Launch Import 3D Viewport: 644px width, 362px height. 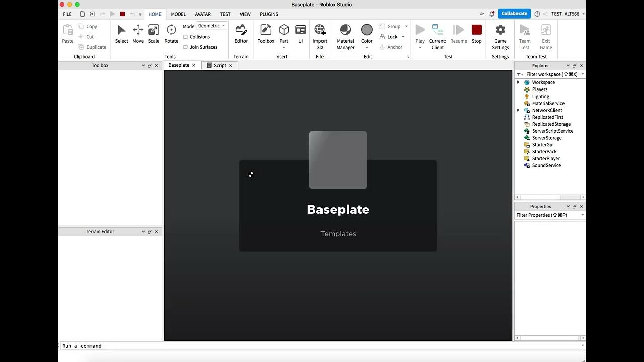pos(320,37)
